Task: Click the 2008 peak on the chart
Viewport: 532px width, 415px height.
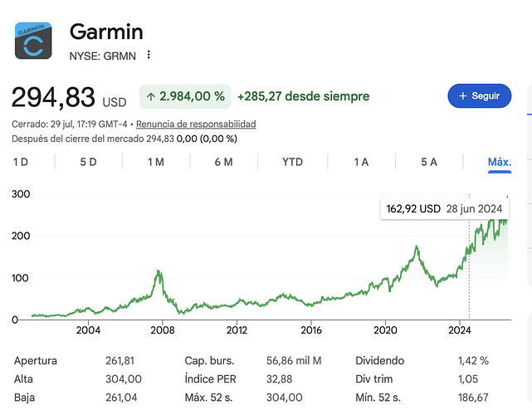Action: [158, 271]
